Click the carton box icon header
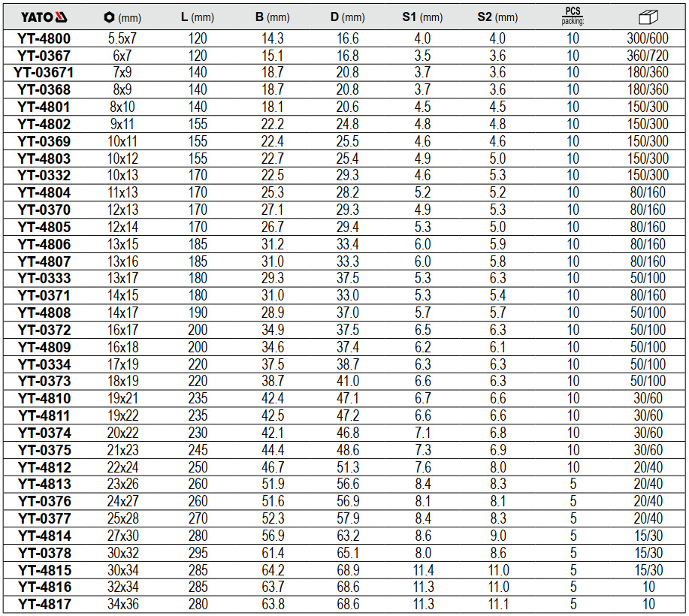This screenshot has width=689, height=616. [x=647, y=17]
